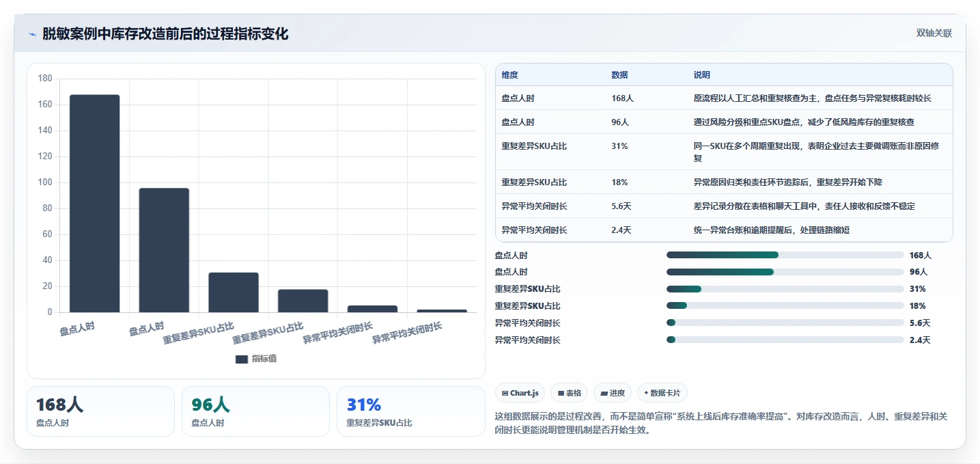Click the 指标值 legend color box
980x464 pixels.
(242, 359)
